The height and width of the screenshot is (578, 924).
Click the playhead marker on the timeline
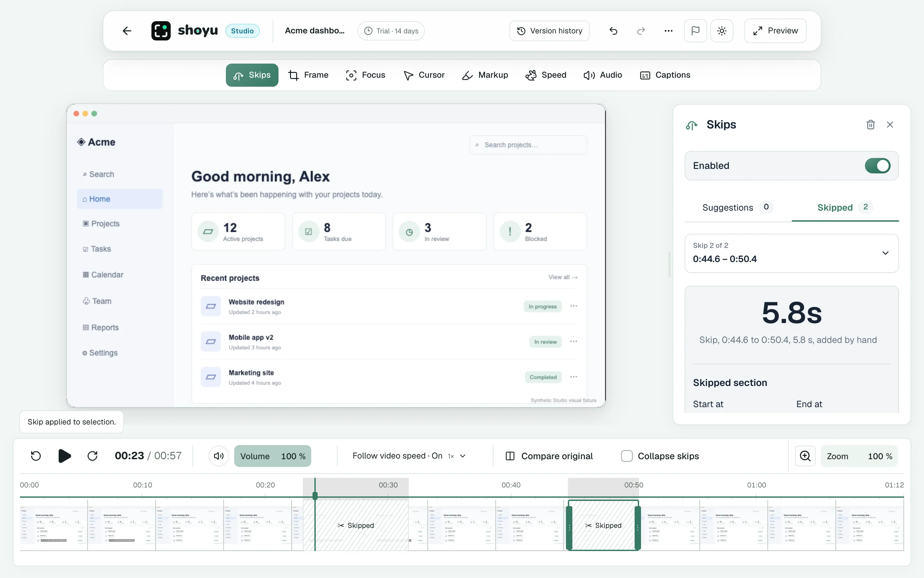315,496
